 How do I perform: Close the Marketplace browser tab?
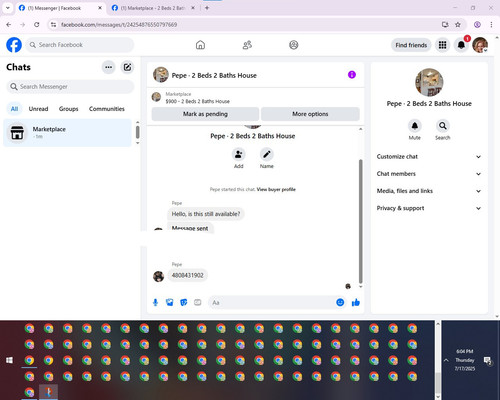(x=193, y=8)
